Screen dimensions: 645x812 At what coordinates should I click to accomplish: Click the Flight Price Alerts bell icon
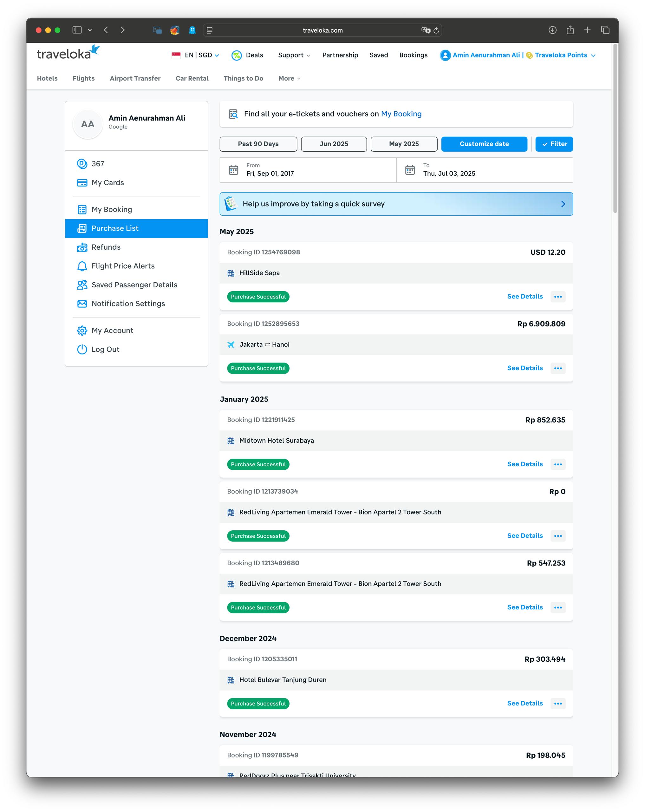pos(82,266)
